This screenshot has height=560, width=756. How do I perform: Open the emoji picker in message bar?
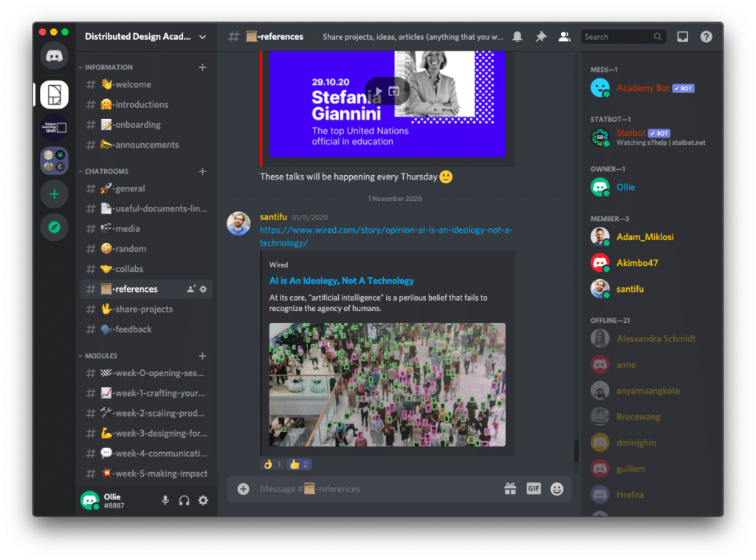(557, 488)
